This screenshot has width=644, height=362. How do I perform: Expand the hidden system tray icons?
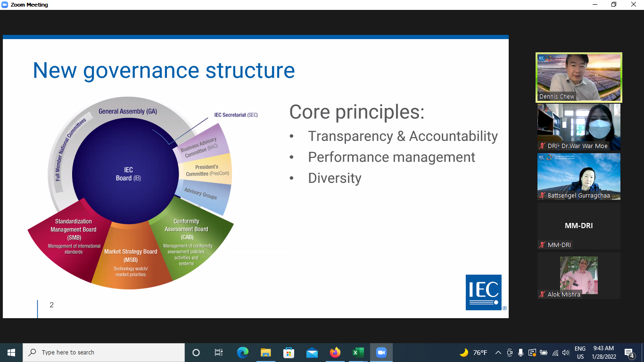pos(498,352)
